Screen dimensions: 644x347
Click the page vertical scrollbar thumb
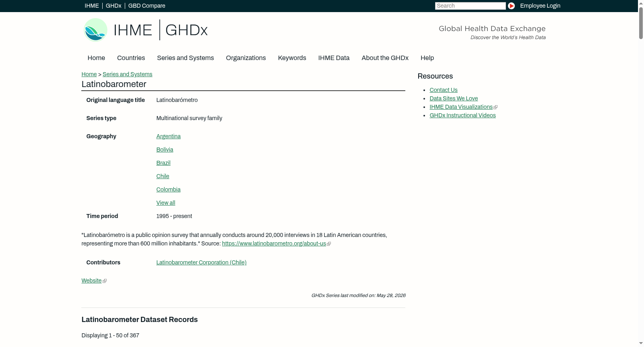pyautogui.click(x=641, y=23)
